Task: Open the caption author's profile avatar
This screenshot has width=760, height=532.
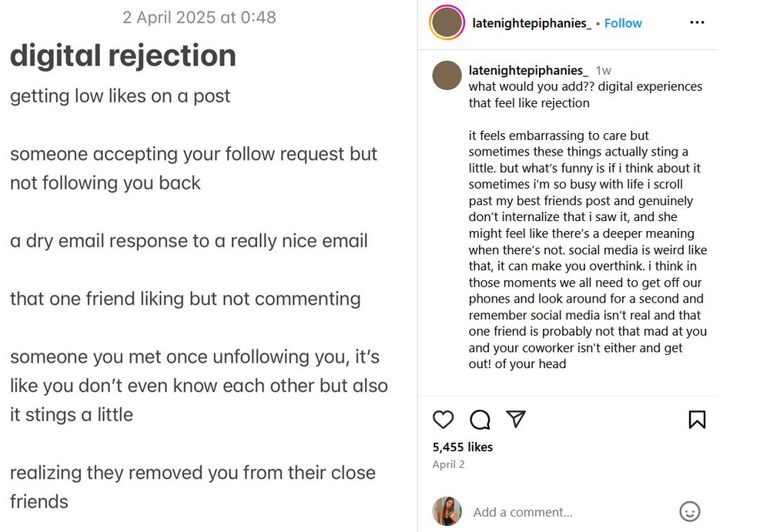Action: pyautogui.click(x=447, y=75)
